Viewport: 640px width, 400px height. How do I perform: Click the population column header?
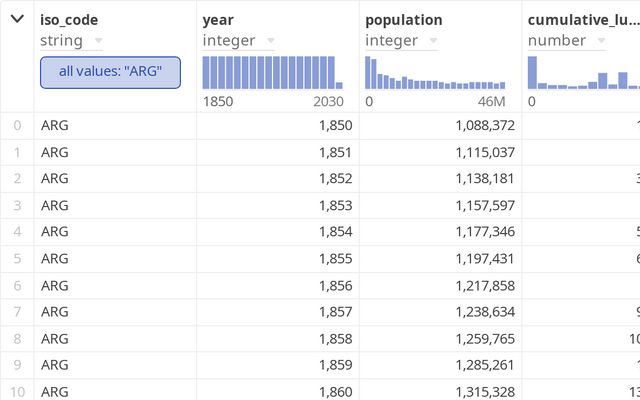(x=403, y=19)
